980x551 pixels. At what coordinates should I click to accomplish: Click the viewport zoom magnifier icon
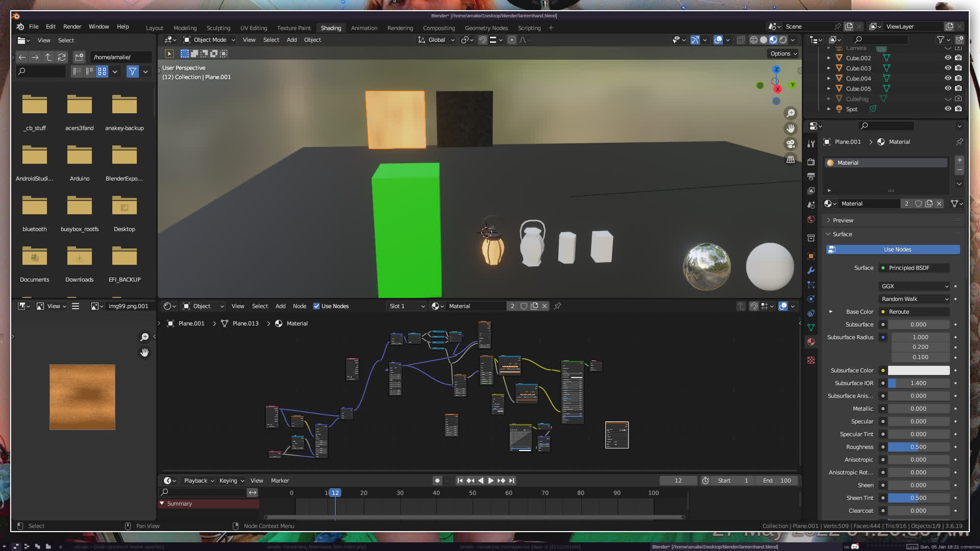pos(791,113)
